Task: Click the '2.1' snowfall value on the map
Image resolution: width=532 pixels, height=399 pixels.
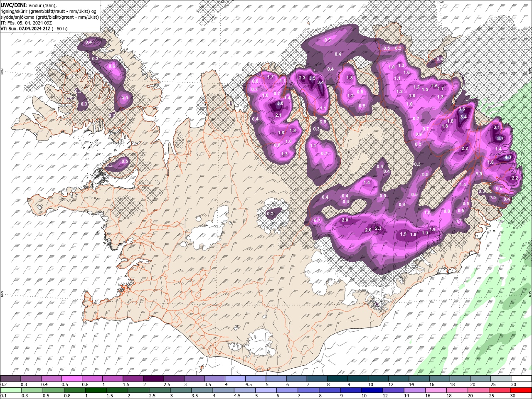Action: (x=278, y=115)
